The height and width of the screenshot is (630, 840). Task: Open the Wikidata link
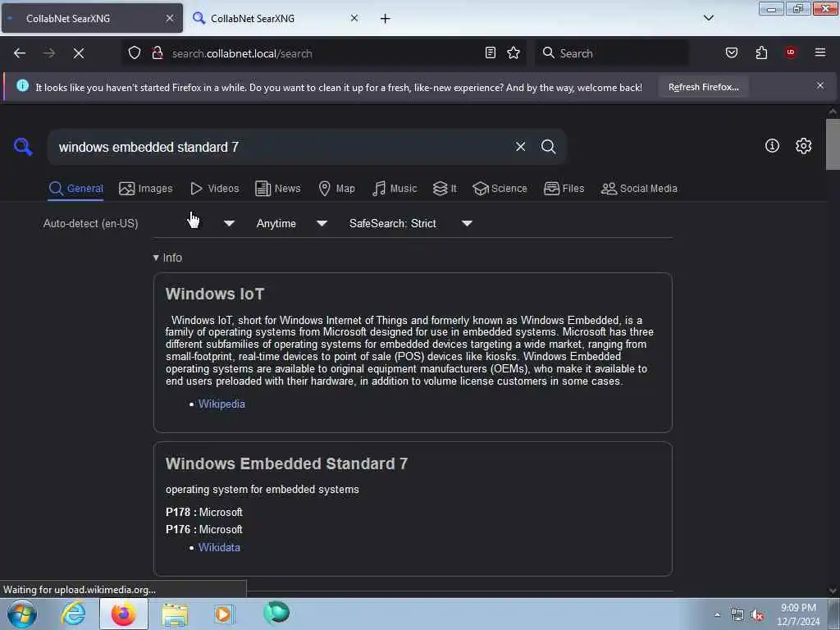pyautogui.click(x=219, y=547)
